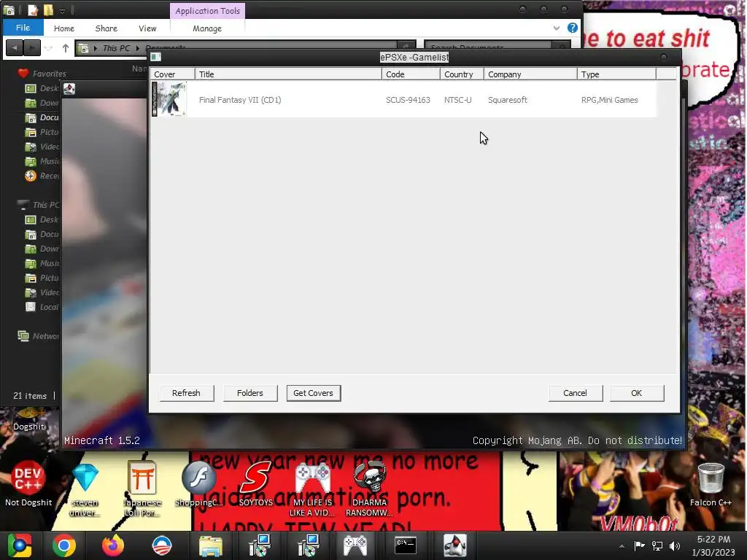Go forward in Explorer navigation
Viewport: 747px width, 560px height.
tap(32, 47)
